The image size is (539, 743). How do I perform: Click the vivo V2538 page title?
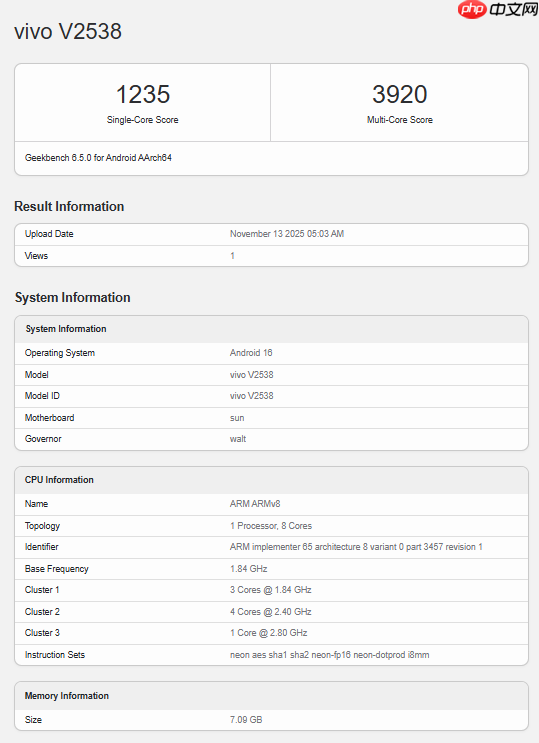(68, 32)
